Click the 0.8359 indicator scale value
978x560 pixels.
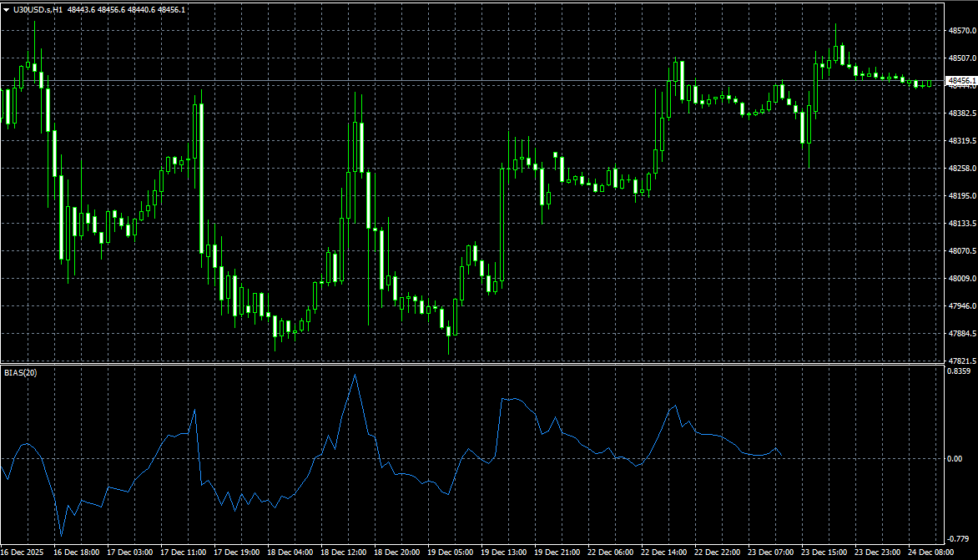click(x=960, y=371)
